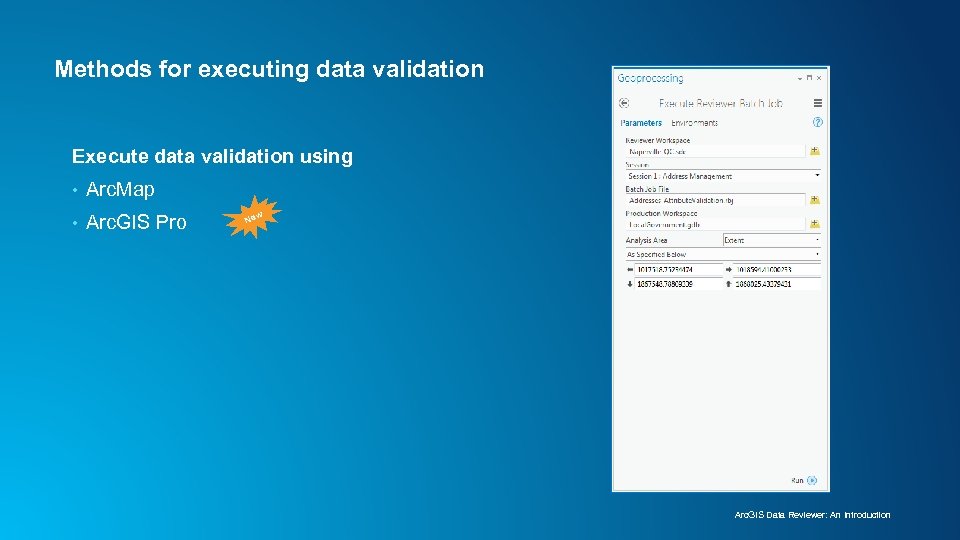This screenshot has height=540, width=960.
Task: Click the Analysis Area label
Action: (x=646, y=241)
